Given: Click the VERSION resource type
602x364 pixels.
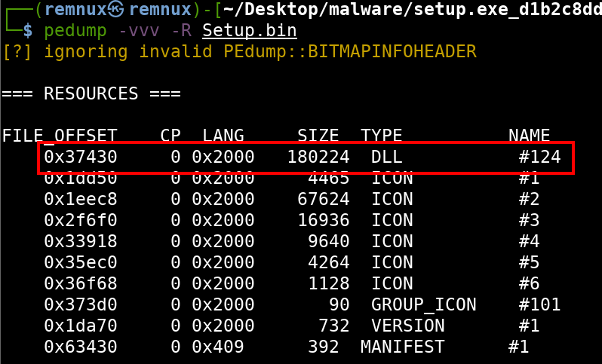Looking at the screenshot, I should tap(407, 326).
